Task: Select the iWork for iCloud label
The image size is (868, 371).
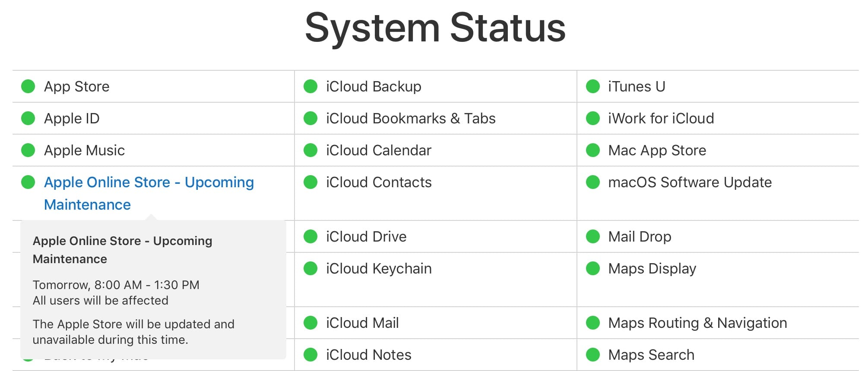Action: [x=661, y=119]
